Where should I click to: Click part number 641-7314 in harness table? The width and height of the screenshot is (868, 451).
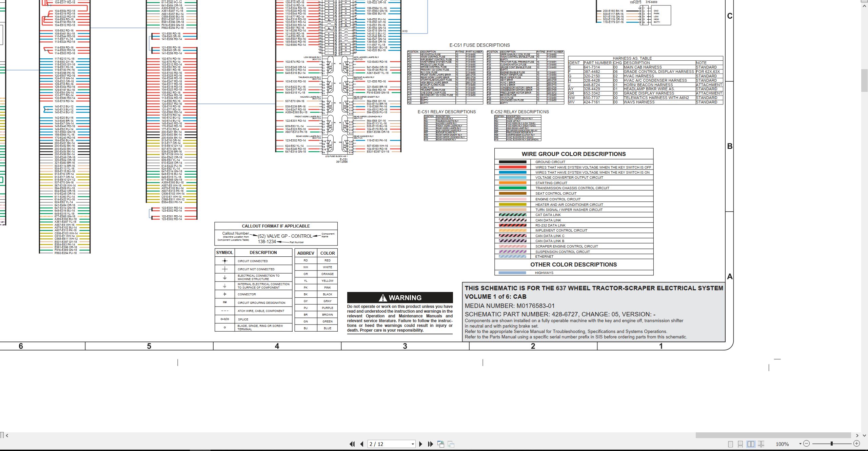click(592, 67)
